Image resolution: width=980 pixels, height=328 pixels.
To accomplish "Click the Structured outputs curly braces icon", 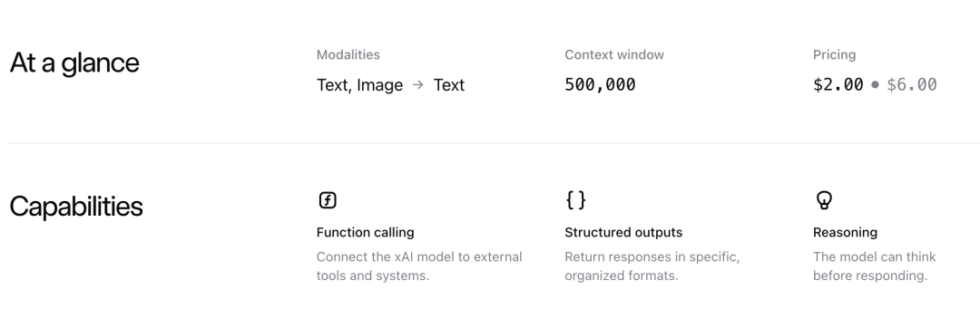I will 575,200.
